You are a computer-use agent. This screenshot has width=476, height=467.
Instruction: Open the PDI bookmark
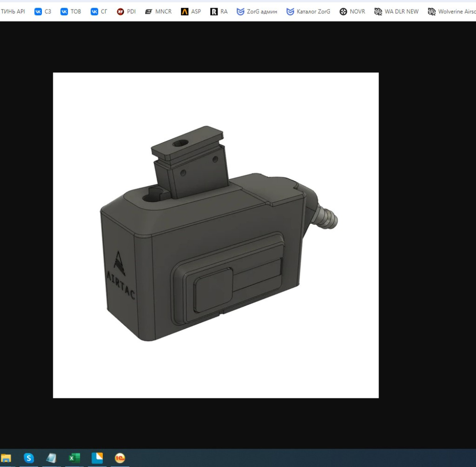(x=126, y=11)
